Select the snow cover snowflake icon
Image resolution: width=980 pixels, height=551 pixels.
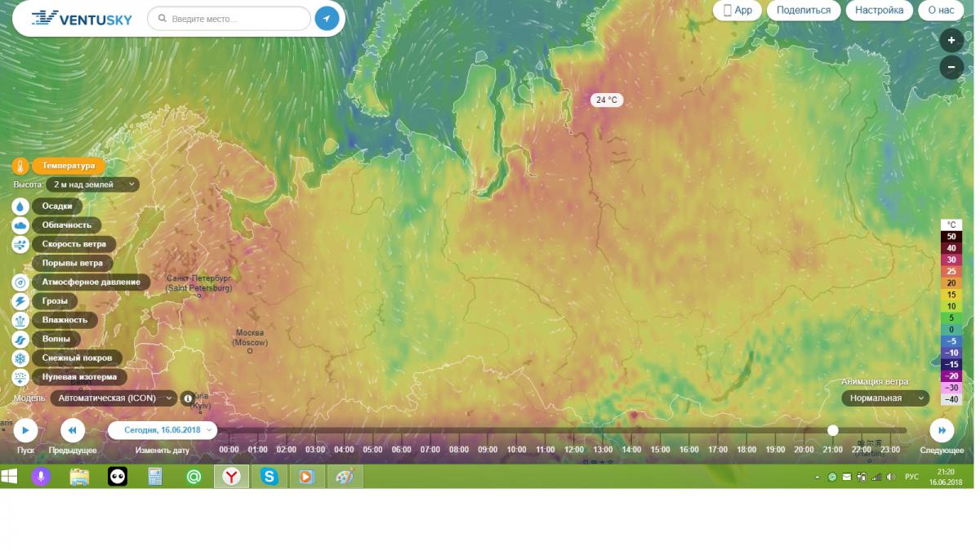coord(20,358)
